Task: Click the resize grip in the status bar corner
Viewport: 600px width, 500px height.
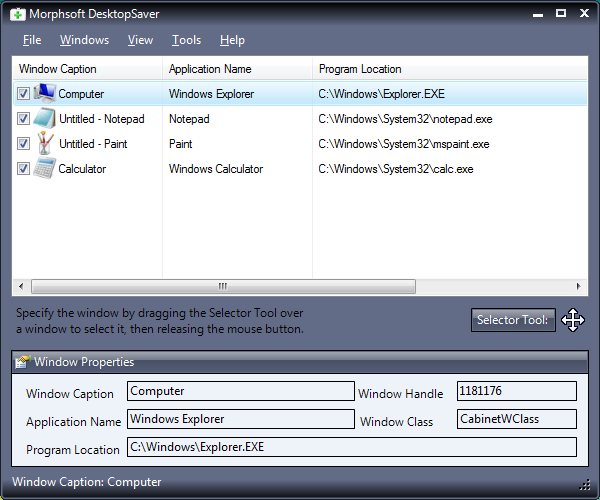Action: 585,485
